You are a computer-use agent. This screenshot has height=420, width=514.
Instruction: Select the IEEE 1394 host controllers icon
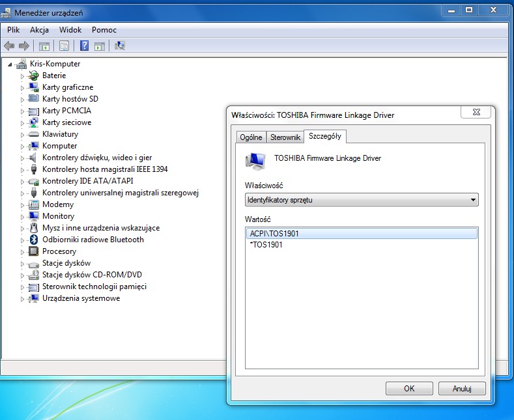click(34, 169)
